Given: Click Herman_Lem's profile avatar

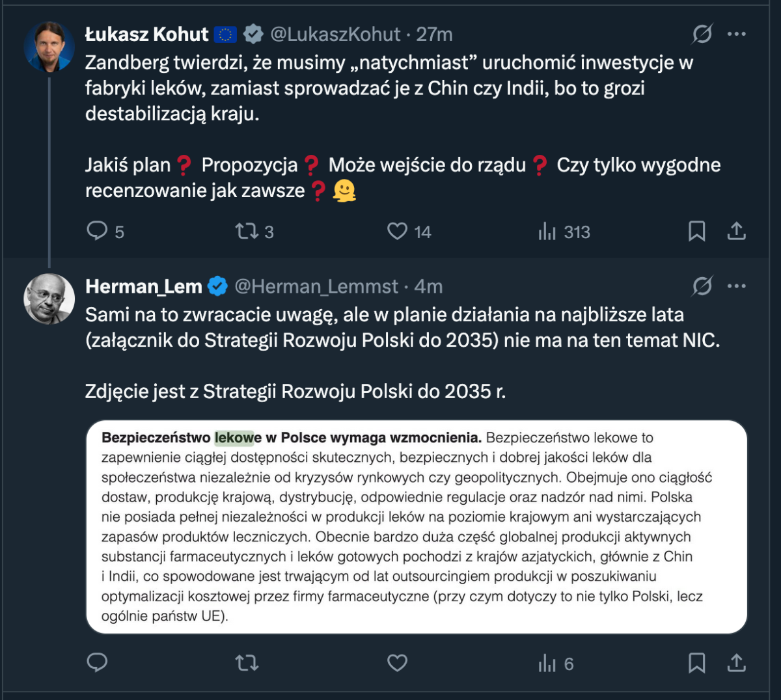Looking at the screenshot, I should click(x=49, y=299).
